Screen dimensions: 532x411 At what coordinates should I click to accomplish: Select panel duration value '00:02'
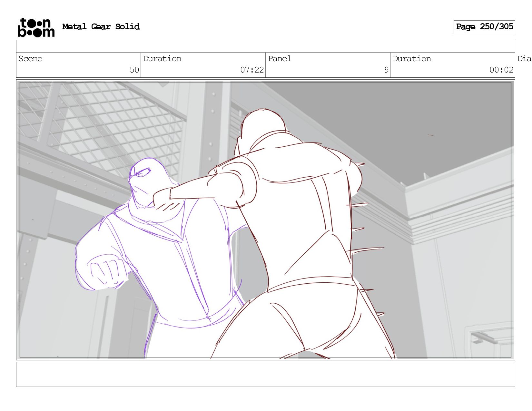[x=501, y=70]
